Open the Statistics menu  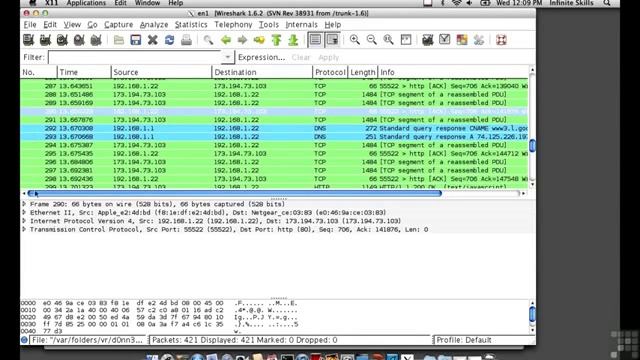(x=191, y=25)
